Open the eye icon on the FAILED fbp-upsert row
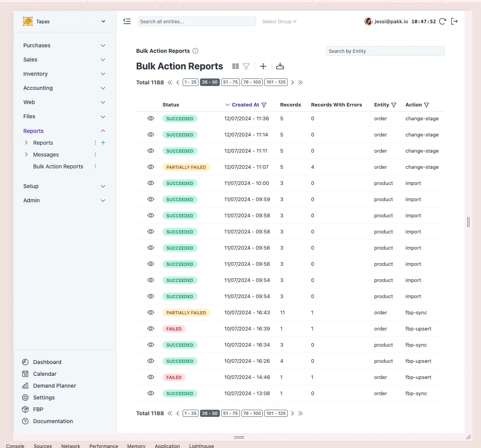481x448 pixels. pos(151,328)
